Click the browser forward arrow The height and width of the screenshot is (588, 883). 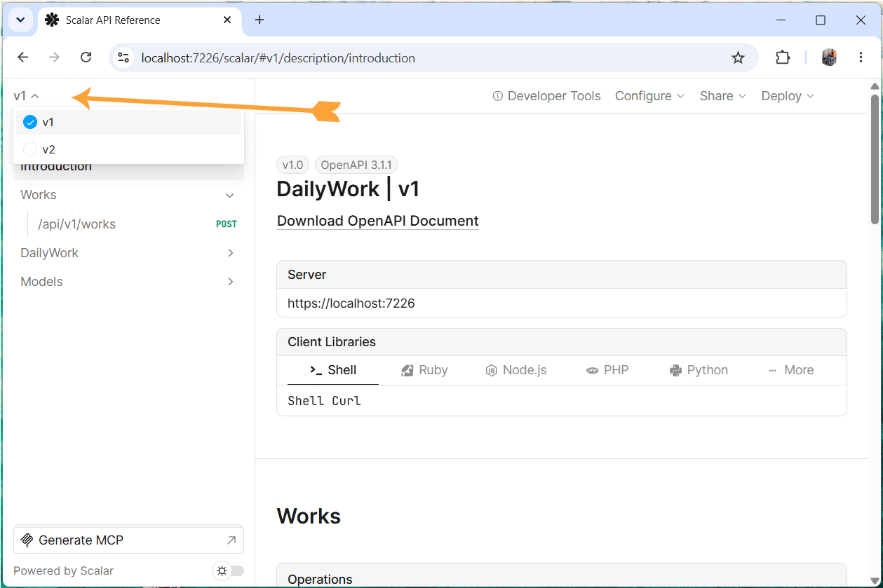[x=54, y=57]
